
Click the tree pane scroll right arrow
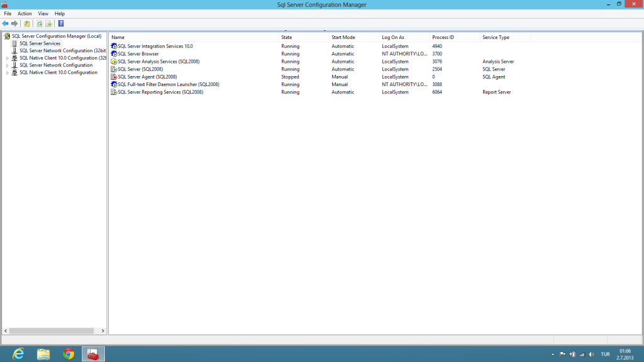103,331
